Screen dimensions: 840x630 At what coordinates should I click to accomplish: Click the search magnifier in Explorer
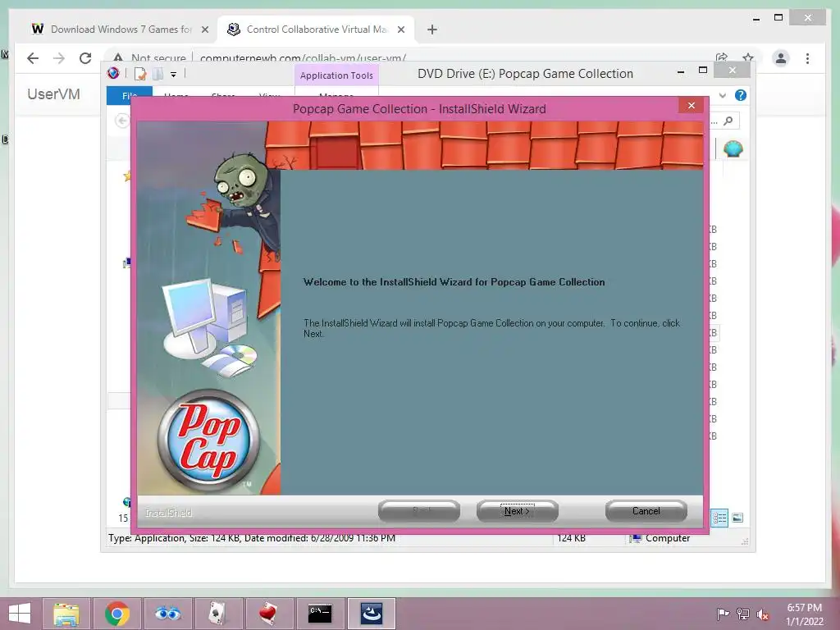click(728, 121)
